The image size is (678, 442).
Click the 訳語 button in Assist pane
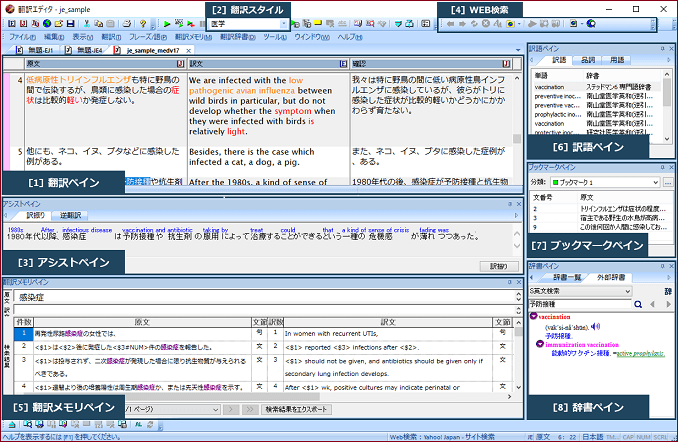click(497, 266)
